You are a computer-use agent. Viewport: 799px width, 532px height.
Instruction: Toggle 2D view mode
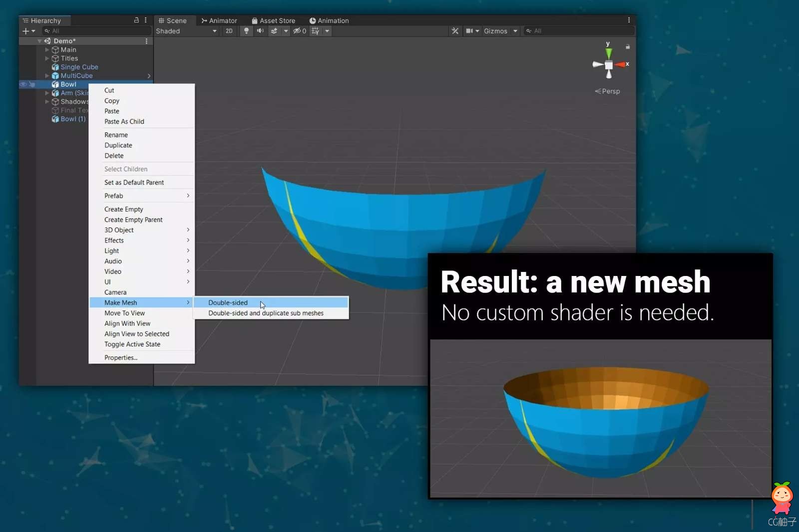click(x=229, y=31)
